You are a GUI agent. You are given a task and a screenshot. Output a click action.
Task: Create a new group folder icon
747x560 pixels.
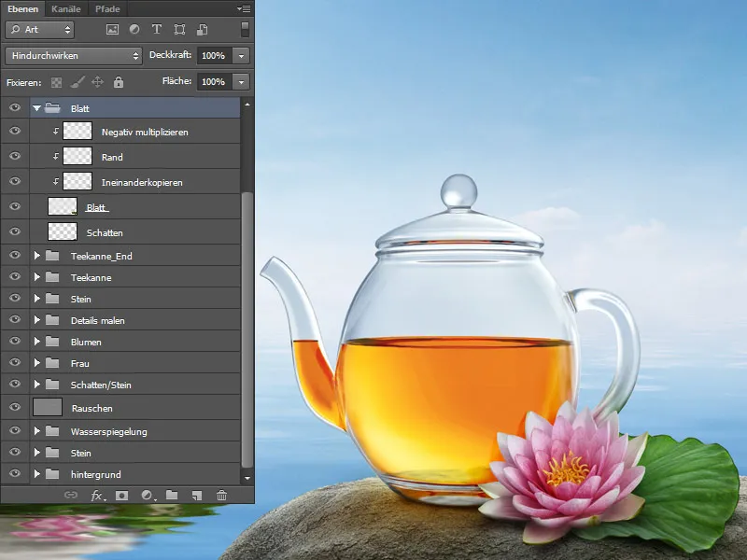tap(172, 496)
